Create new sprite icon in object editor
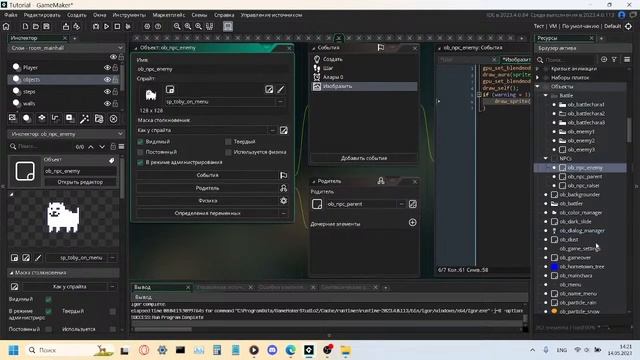Image resolution: width=640 pixels, height=360 pixels. click(170, 89)
